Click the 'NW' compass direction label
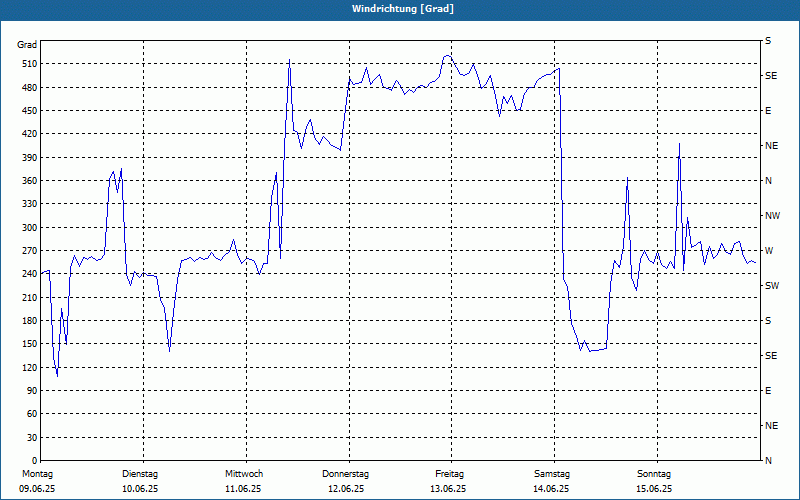The width and height of the screenshot is (800, 500). pos(772,216)
